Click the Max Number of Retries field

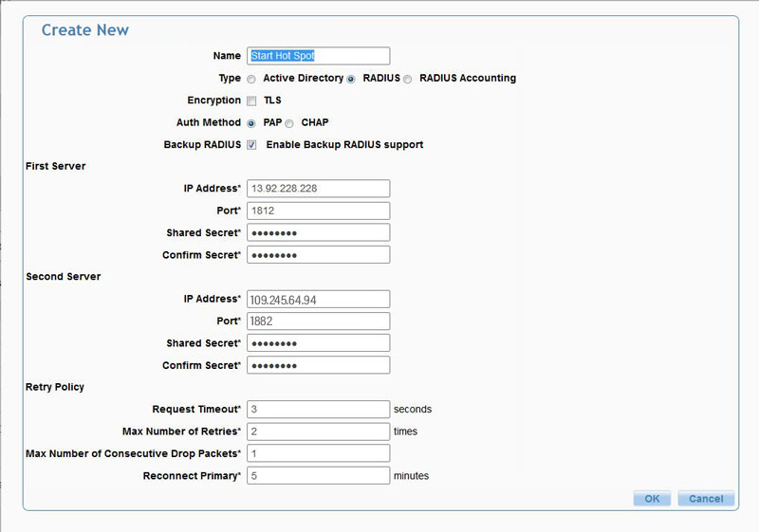pos(318,431)
